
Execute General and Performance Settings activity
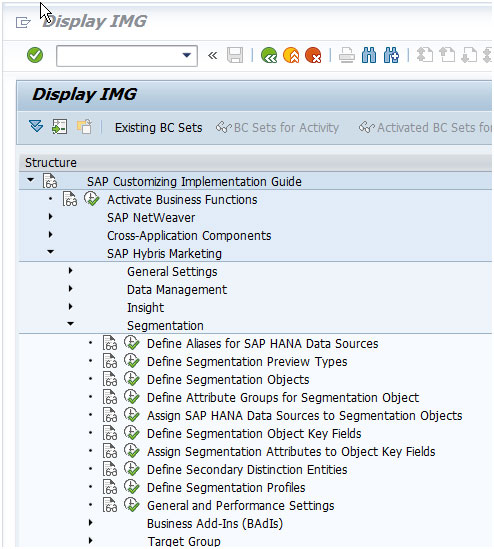[132, 505]
